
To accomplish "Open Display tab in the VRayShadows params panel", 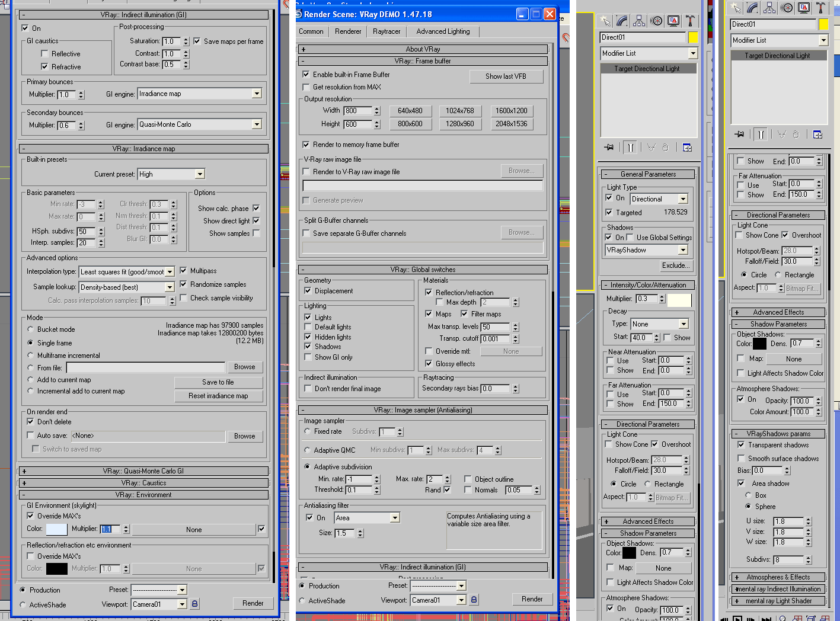I will [x=804, y=8].
